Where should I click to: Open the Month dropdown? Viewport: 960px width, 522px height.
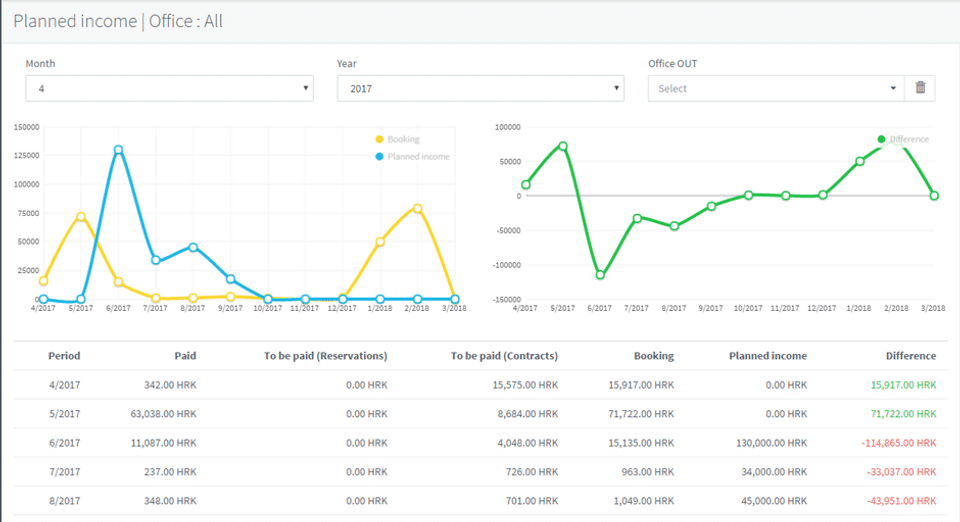pyautogui.click(x=169, y=89)
